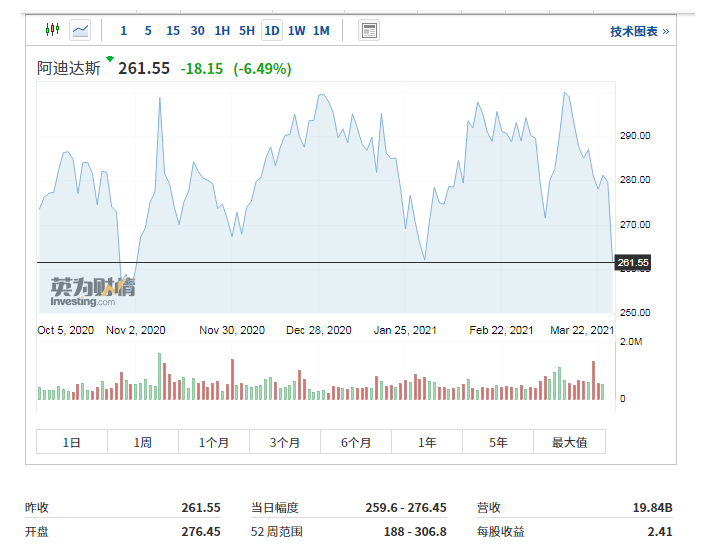
Task: Show the 1年 time range
Action: coord(427,443)
